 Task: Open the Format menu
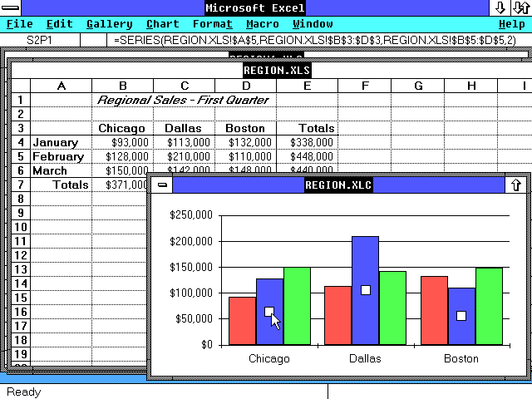(x=213, y=24)
